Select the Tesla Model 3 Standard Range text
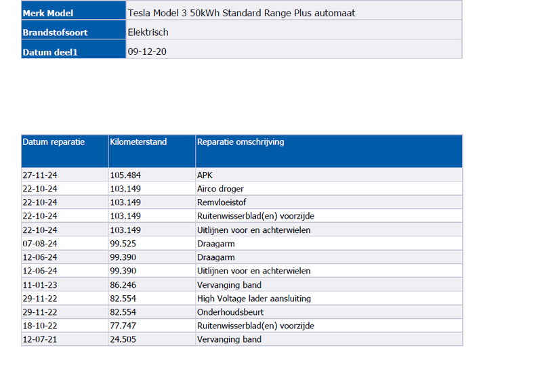The height and width of the screenshot is (392, 542). click(x=241, y=14)
